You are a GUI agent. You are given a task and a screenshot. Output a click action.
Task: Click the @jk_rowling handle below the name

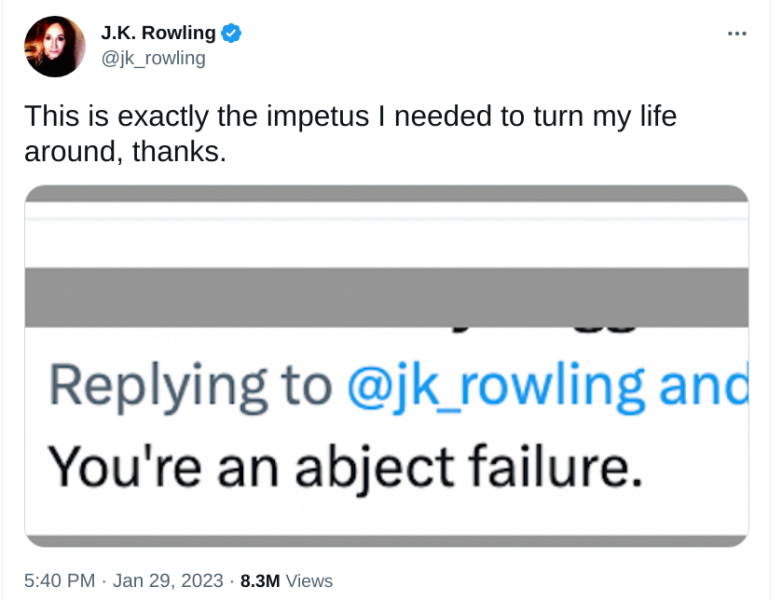[x=153, y=58]
